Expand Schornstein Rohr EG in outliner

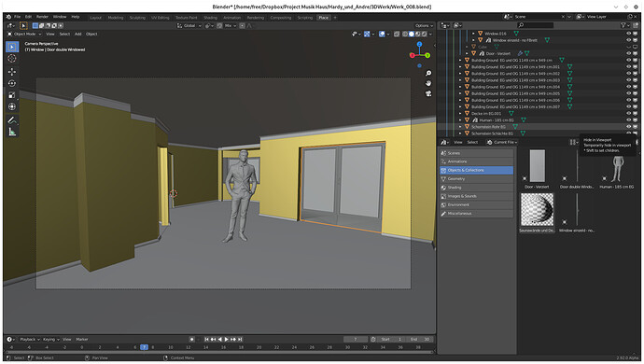460,127
